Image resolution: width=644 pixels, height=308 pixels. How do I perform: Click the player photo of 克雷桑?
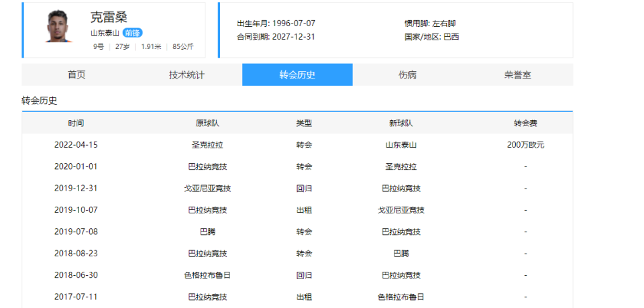tap(59, 27)
